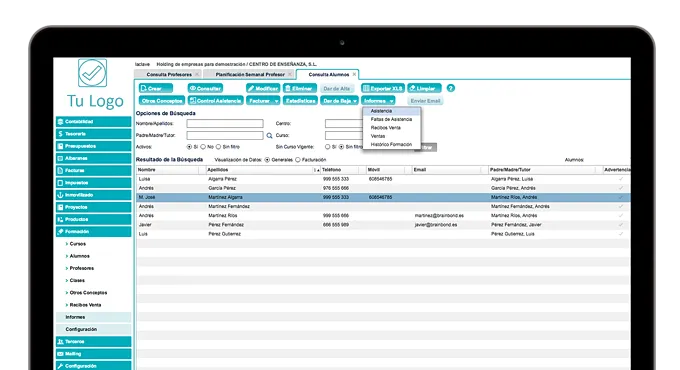
Task: Click the Enviar Email button
Action: tap(425, 101)
